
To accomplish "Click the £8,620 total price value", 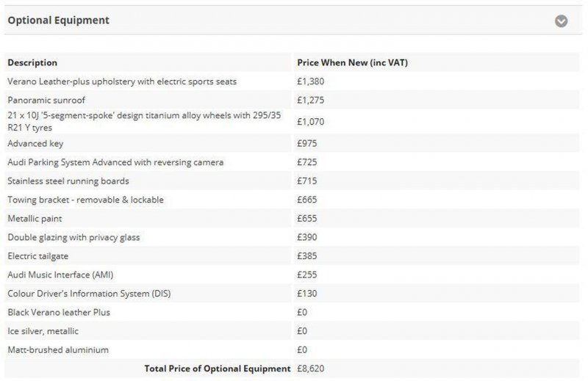I will (x=310, y=369).
